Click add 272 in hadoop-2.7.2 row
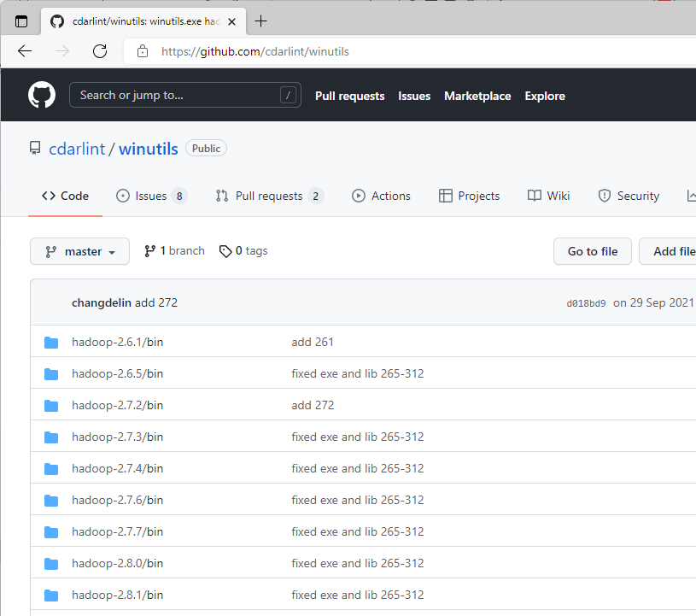Image resolution: width=696 pixels, height=616 pixels. click(313, 406)
